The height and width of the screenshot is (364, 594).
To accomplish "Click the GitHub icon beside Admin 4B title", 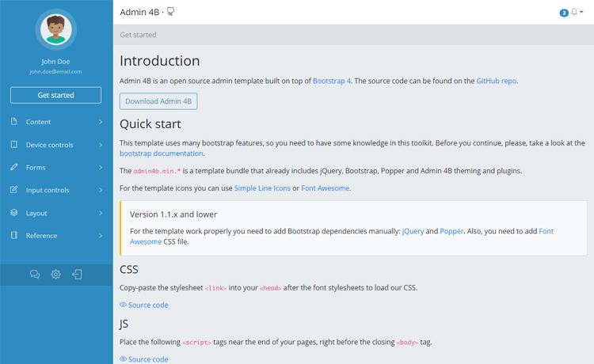I will (x=170, y=12).
